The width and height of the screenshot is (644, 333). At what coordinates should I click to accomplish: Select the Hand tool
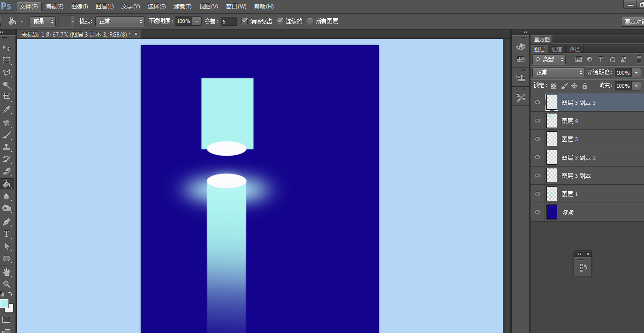tap(7, 272)
